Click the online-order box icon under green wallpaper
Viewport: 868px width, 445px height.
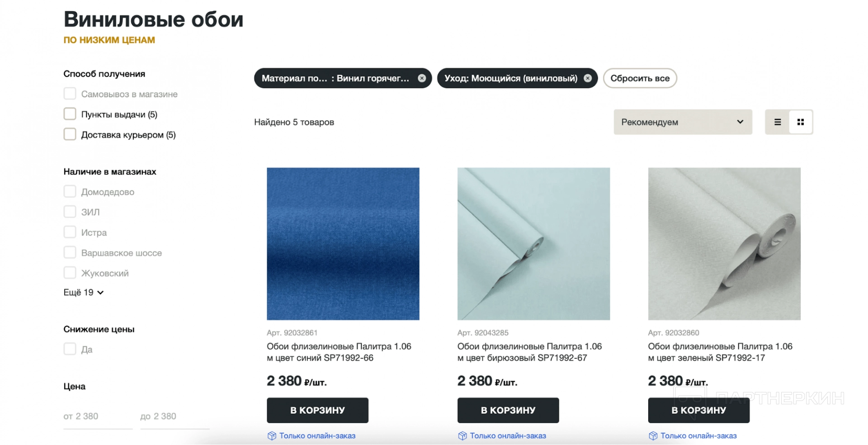click(653, 436)
